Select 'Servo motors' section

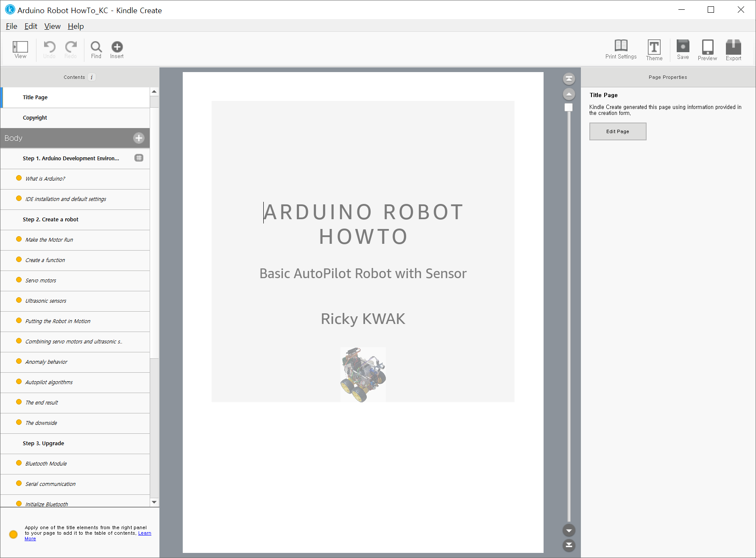point(75,281)
